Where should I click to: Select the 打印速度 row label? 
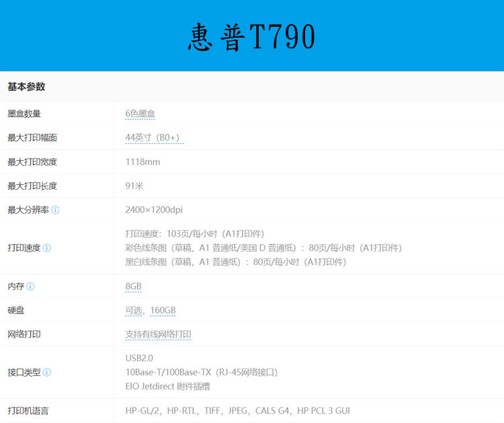point(24,248)
